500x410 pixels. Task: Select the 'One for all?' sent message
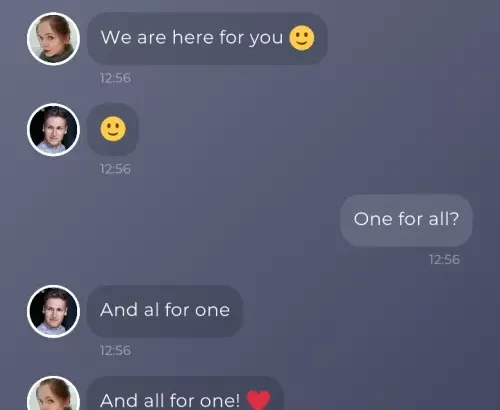click(406, 220)
